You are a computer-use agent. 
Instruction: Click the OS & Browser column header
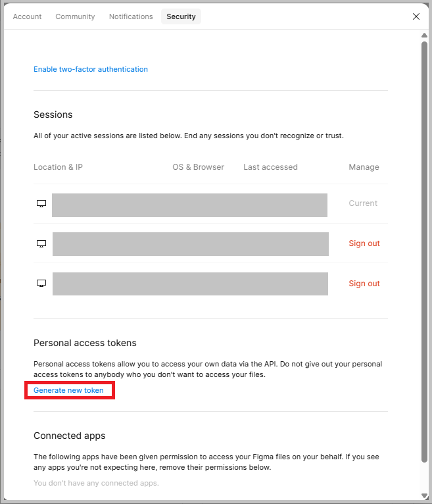pos(198,167)
